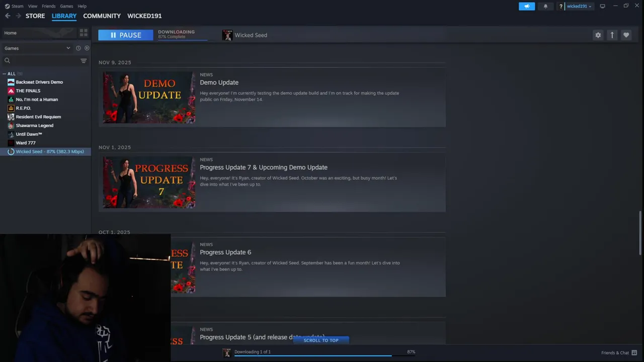This screenshot has height=362, width=644.
Task: Open the Friends menu
Action: click(49, 6)
